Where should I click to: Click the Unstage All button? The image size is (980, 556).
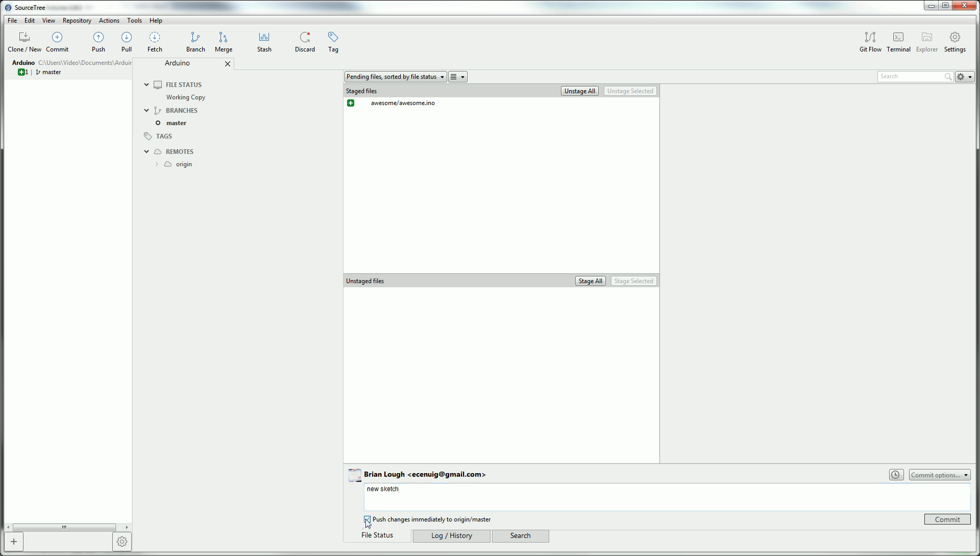click(579, 91)
